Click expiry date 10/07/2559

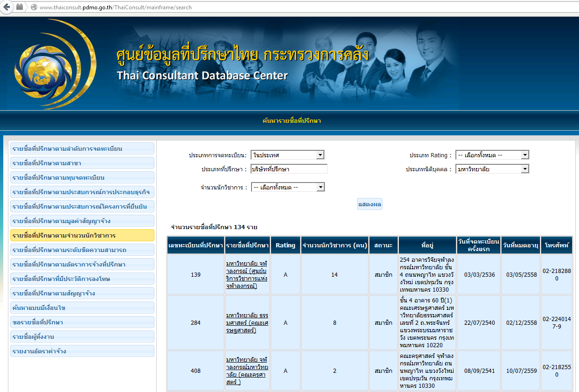click(521, 371)
